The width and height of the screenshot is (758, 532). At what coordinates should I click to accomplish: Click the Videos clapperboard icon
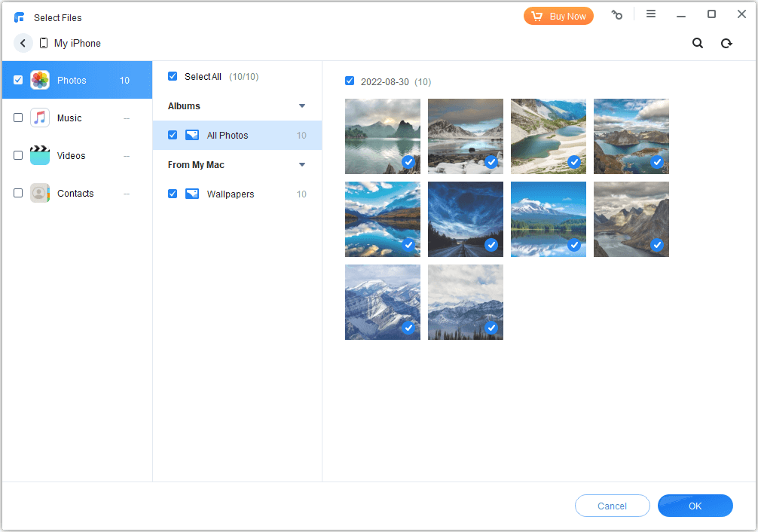[x=40, y=156]
